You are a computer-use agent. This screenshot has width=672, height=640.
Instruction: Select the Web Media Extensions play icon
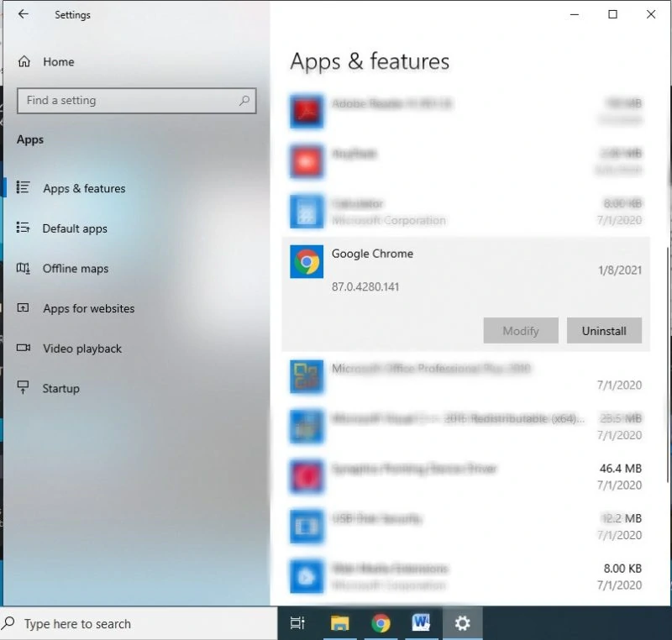tap(307, 577)
